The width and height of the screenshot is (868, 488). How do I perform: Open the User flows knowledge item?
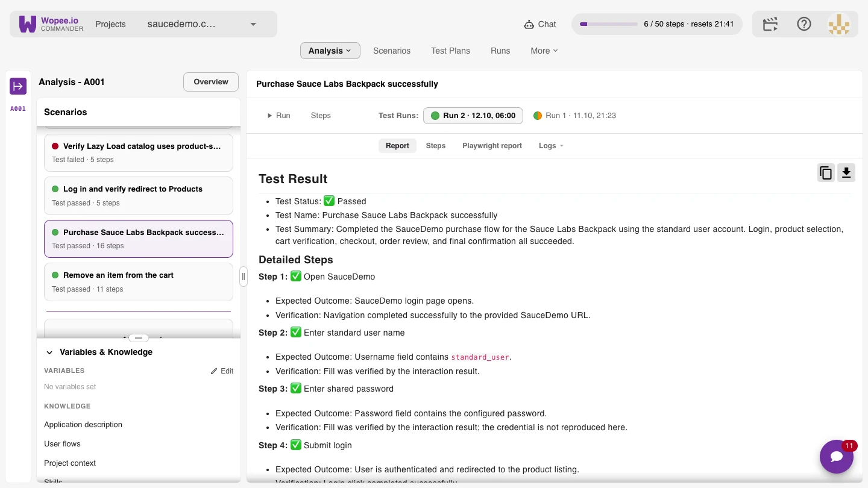pos(62,444)
